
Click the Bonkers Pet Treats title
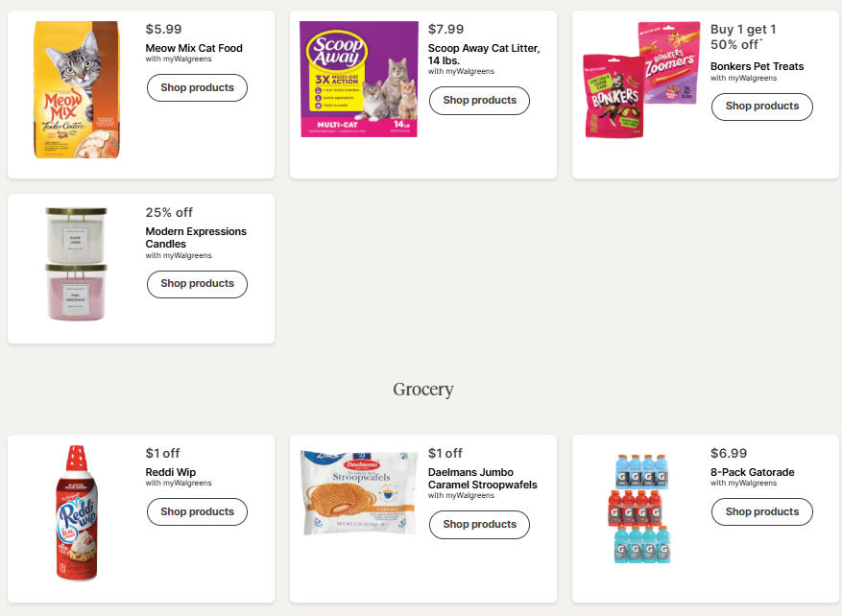click(x=757, y=66)
